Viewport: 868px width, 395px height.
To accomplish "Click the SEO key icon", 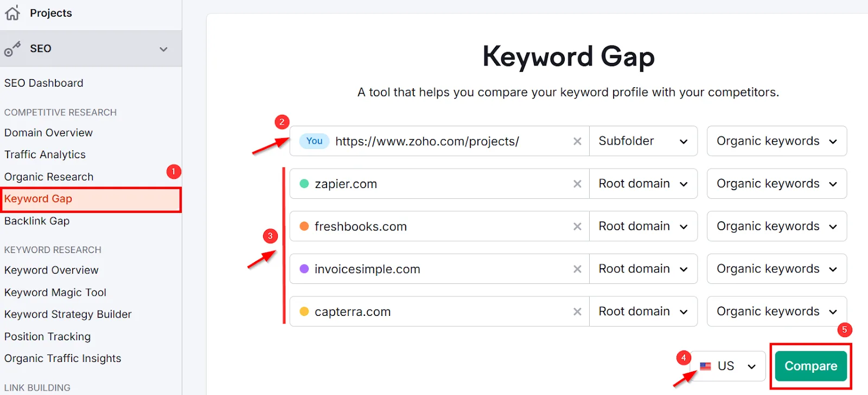I will 12,49.
